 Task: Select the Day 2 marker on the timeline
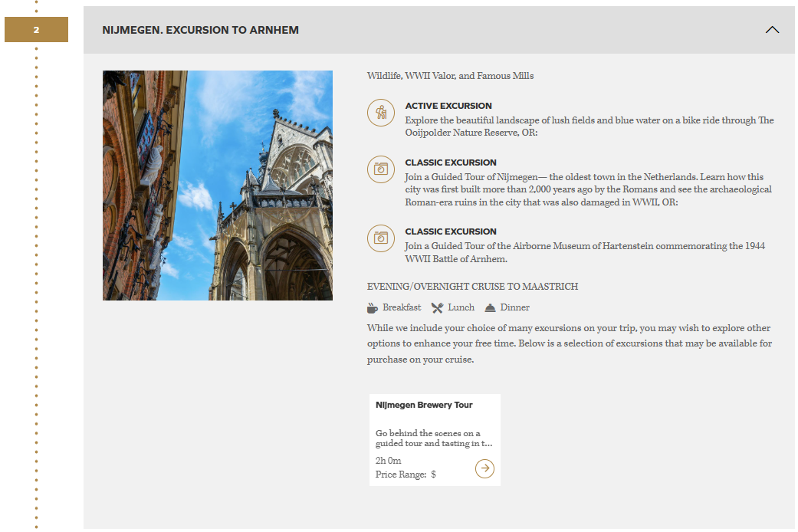click(x=36, y=30)
